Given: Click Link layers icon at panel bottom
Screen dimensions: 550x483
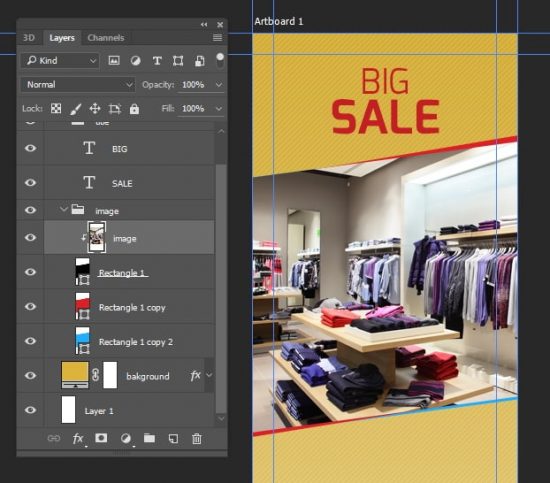Looking at the screenshot, I should [54, 438].
